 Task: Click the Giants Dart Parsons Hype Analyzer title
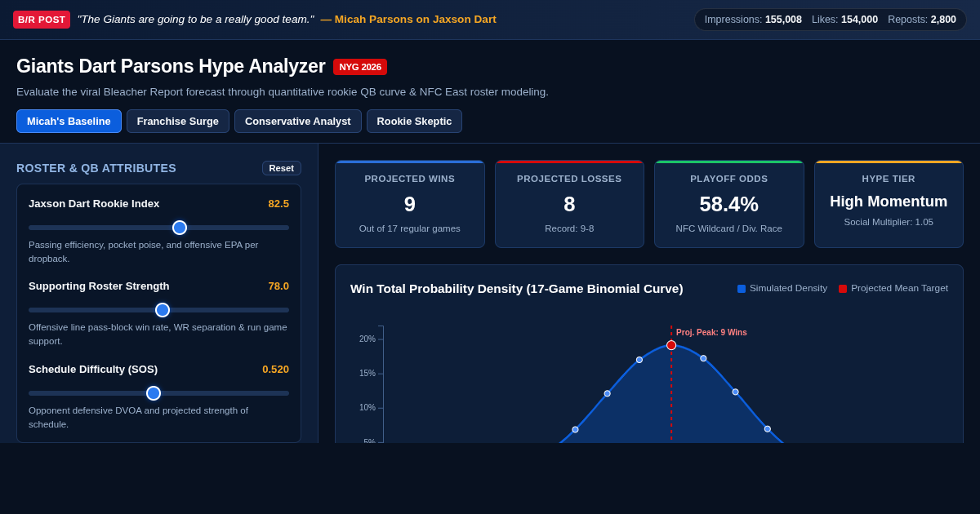[x=171, y=66]
